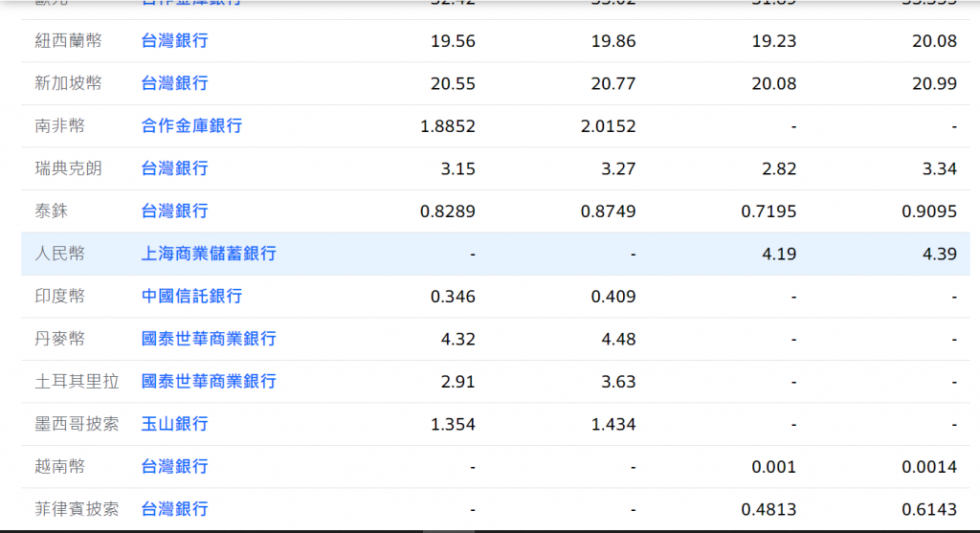Click the value 19.23 in 紐西蘭幣 row

(x=773, y=41)
